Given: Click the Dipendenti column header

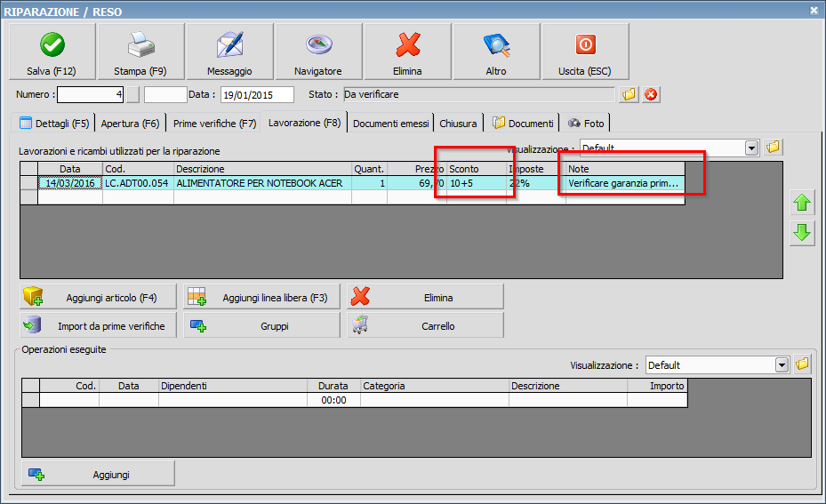Looking at the screenshot, I should coord(233,386).
